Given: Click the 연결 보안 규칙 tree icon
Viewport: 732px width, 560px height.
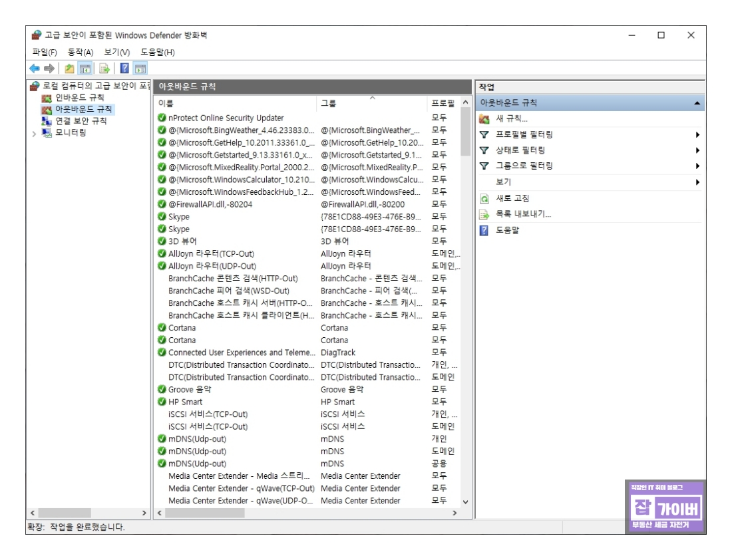Looking at the screenshot, I should point(46,121).
